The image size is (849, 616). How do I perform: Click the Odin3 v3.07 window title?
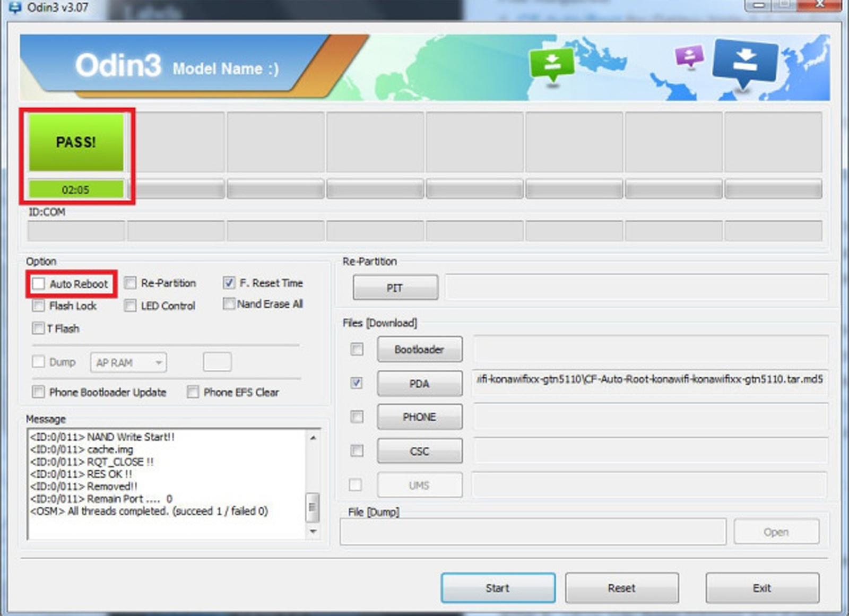pyautogui.click(x=58, y=7)
